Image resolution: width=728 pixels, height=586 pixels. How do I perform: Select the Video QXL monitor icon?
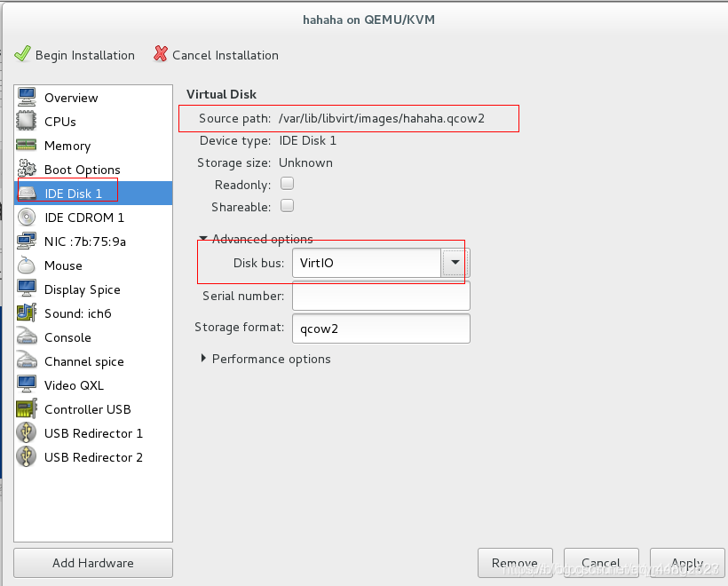(27, 385)
